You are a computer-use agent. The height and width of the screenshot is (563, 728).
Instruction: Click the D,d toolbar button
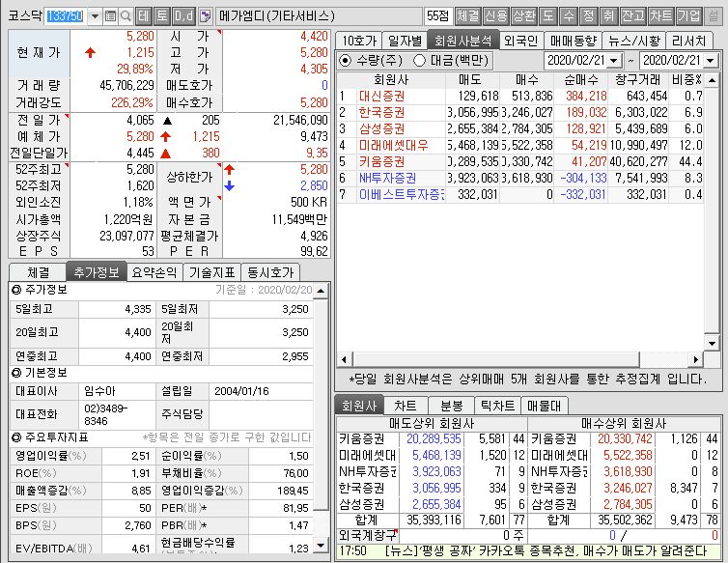click(x=183, y=16)
